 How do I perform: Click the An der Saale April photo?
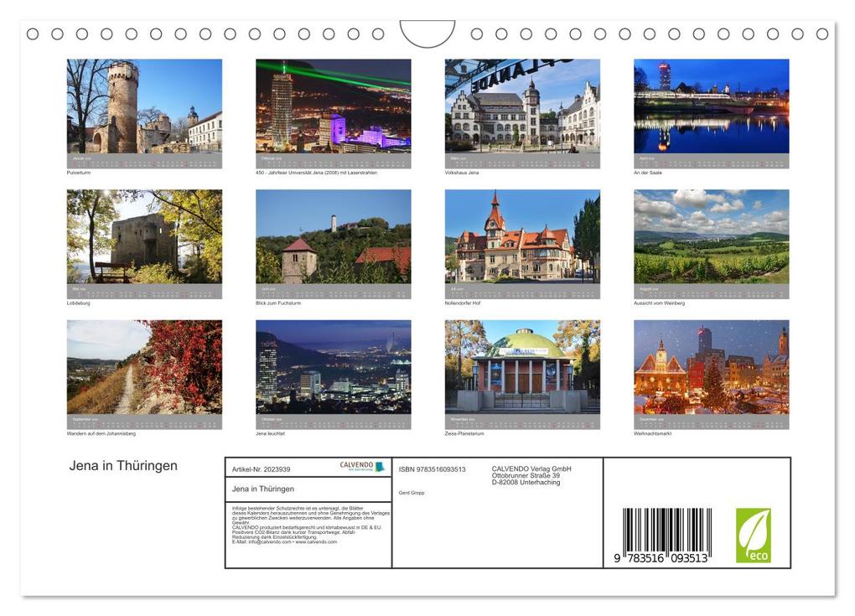711,109
